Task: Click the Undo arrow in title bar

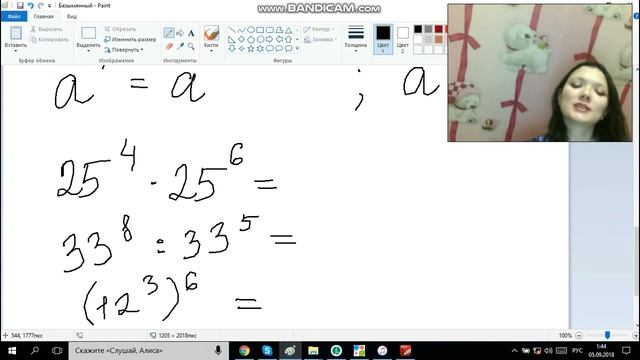Action: pos(30,5)
